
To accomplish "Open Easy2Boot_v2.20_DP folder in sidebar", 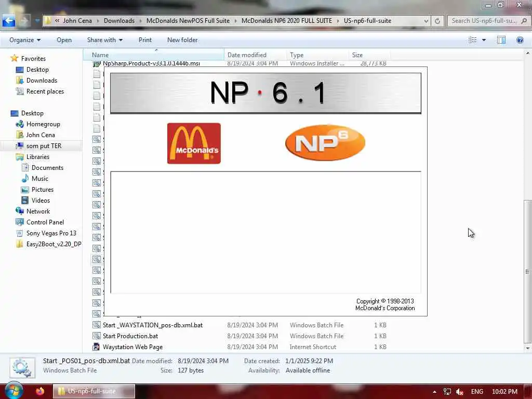I will [x=54, y=244].
